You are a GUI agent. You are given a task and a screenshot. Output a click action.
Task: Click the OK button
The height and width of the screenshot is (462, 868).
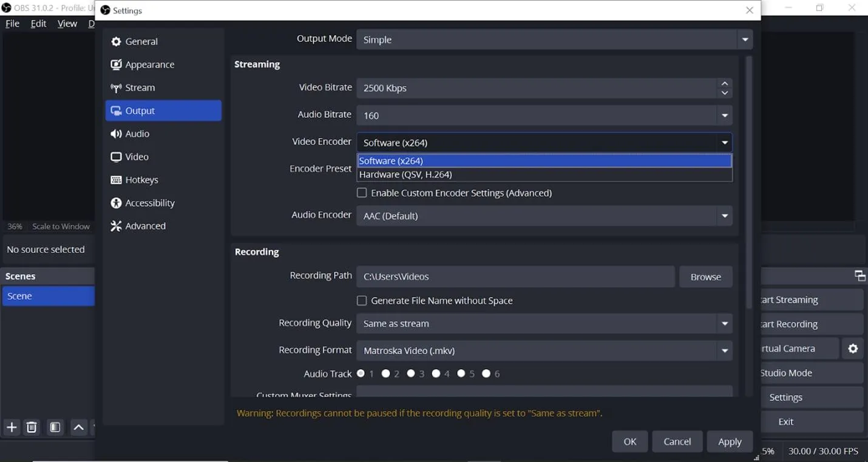(630, 441)
